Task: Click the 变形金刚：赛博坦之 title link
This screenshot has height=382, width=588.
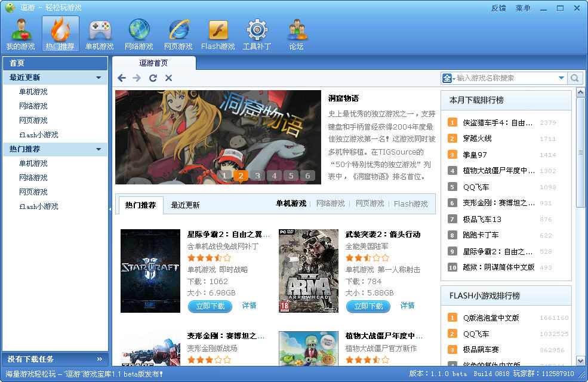Action: (x=226, y=336)
